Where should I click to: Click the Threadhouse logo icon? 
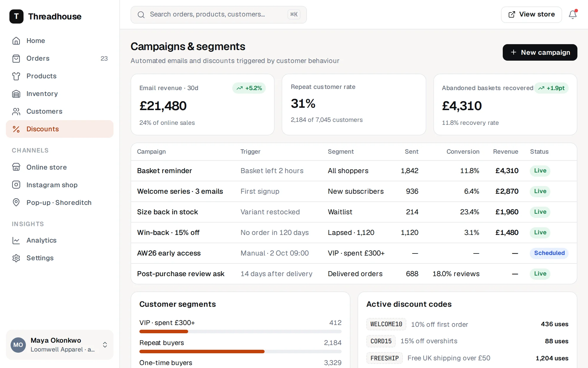[x=16, y=16]
